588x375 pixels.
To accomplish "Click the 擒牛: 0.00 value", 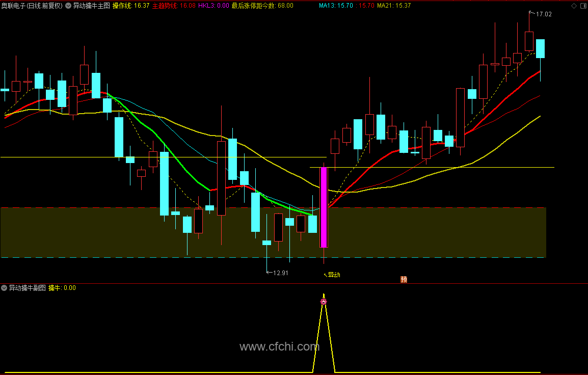I will [x=62, y=288].
